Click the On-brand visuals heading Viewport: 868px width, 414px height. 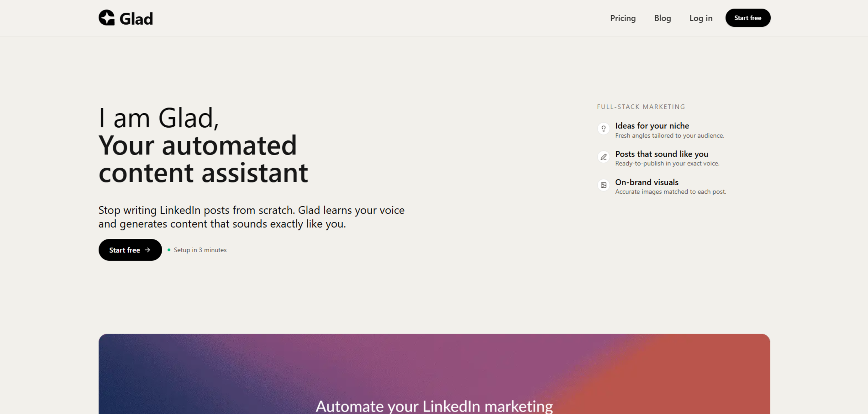[647, 182]
